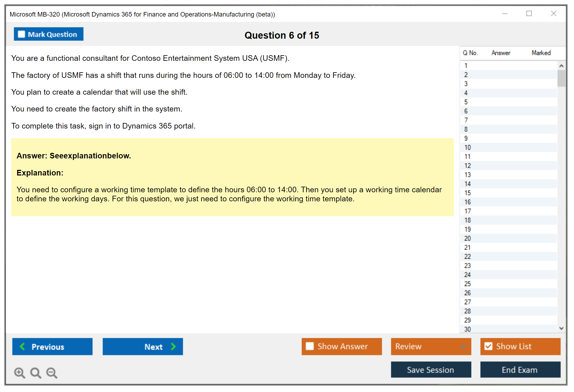Maximize the exam window

[529, 14]
